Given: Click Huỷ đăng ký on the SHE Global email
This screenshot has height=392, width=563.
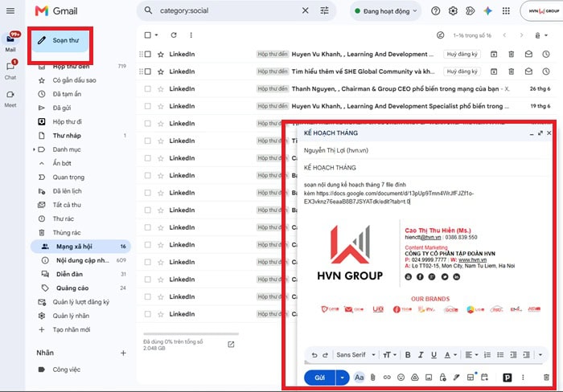Looking at the screenshot, I should (462, 71).
